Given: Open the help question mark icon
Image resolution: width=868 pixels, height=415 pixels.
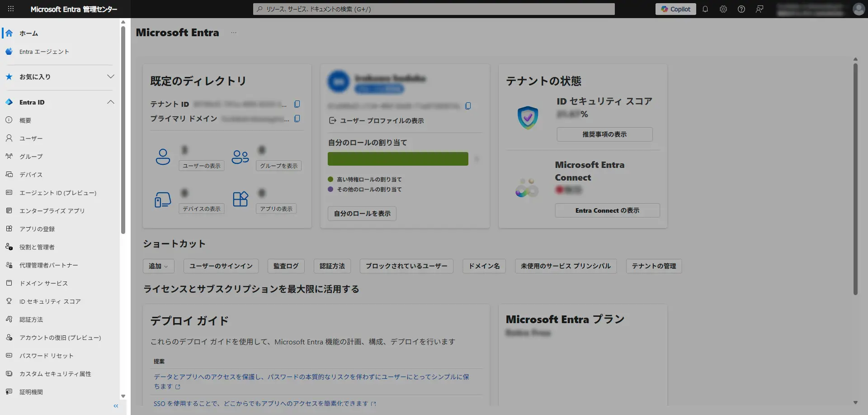Looking at the screenshot, I should click(741, 9).
